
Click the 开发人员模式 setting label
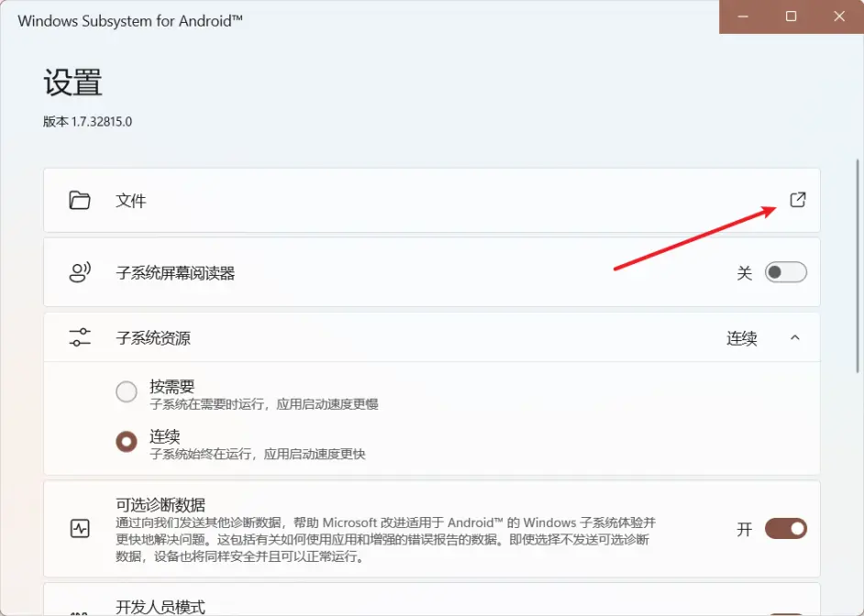click(x=161, y=606)
